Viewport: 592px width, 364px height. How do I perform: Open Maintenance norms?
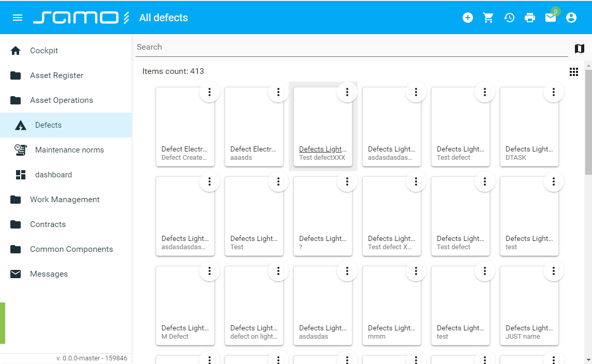66,150
